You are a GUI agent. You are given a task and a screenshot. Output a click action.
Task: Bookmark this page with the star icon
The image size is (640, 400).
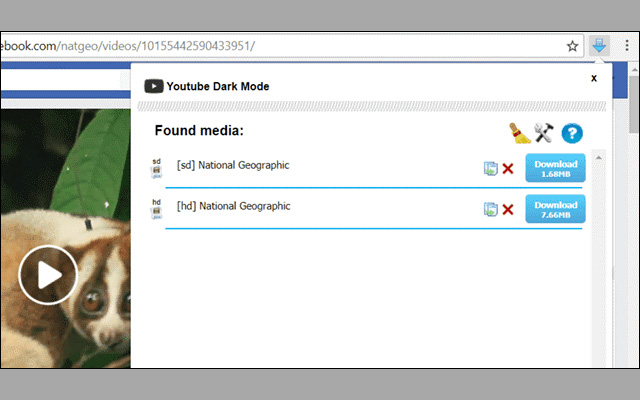click(x=573, y=46)
